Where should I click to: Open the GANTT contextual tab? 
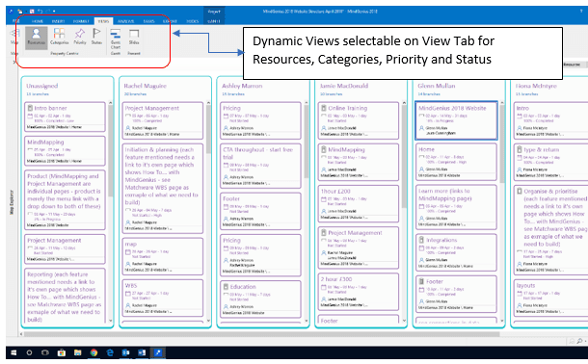(214, 21)
